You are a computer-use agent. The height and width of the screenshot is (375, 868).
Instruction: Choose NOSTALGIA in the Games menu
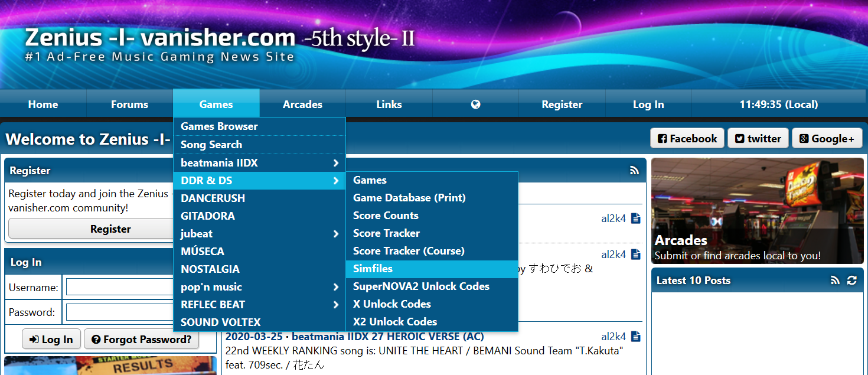pyautogui.click(x=259, y=269)
